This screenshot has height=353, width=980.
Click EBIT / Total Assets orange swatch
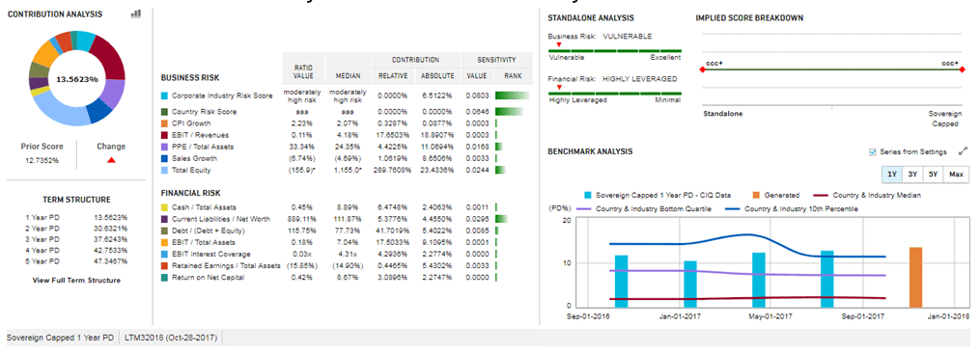click(x=164, y=242)
